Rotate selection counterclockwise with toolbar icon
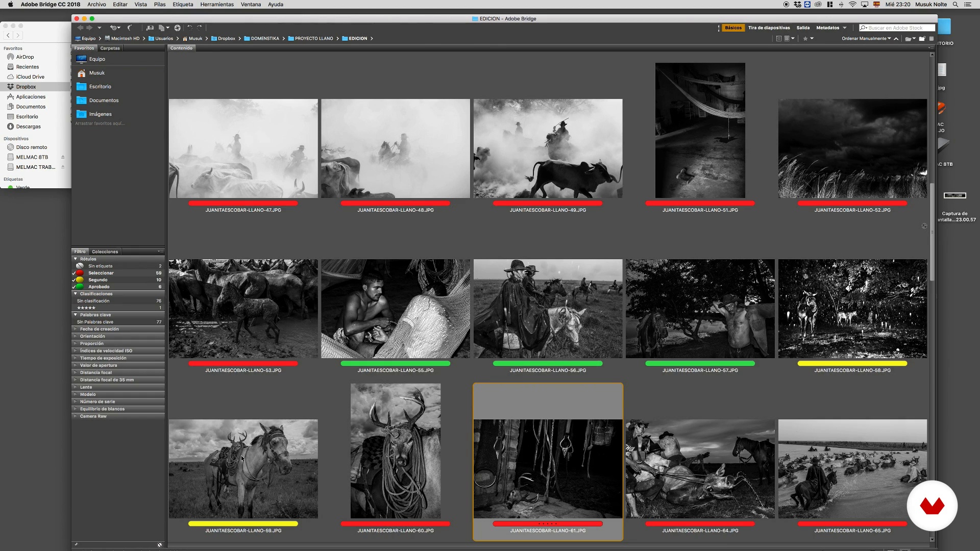The image size is (980, 551). (x=190, y=28)
